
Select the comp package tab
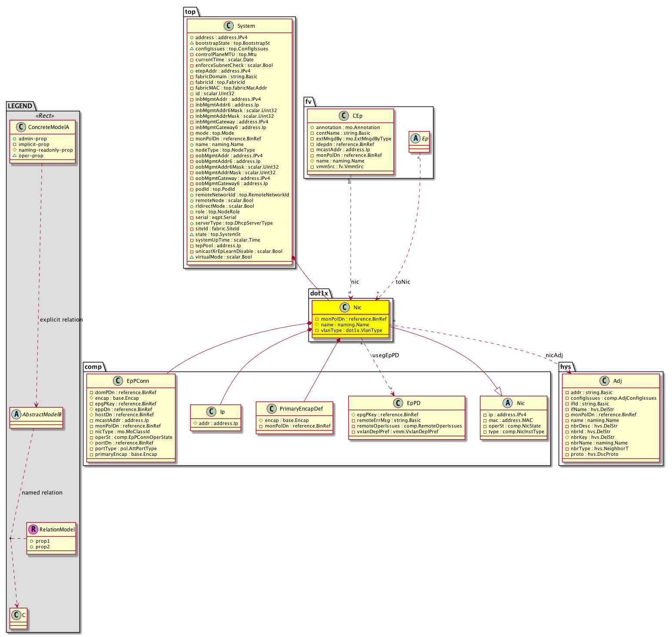click(93, 367)
